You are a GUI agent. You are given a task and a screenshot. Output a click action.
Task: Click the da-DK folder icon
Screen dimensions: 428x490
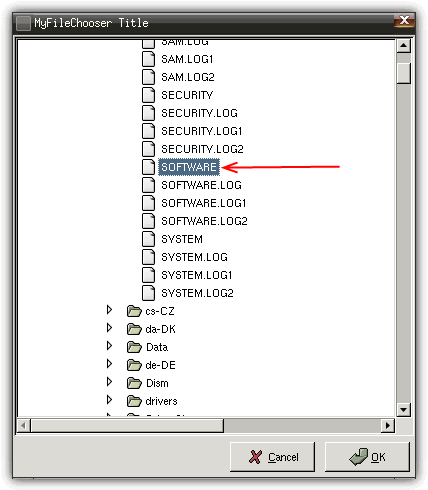(134, 329)
